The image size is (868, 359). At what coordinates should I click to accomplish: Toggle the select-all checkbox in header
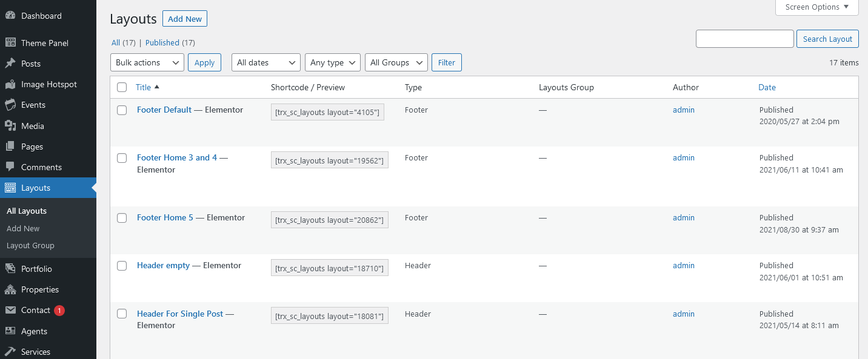pos(122,87)
